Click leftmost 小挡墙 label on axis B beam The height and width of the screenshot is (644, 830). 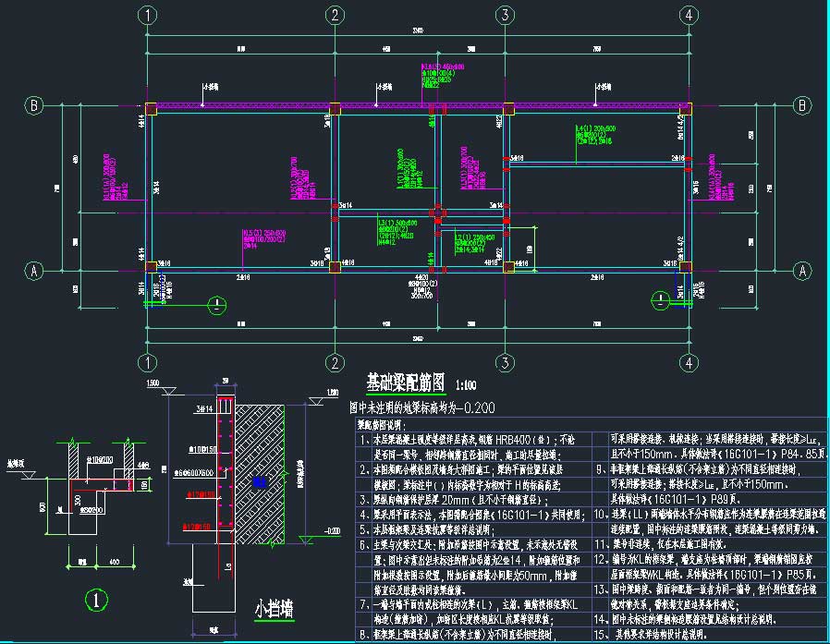[x=211, y=87]
